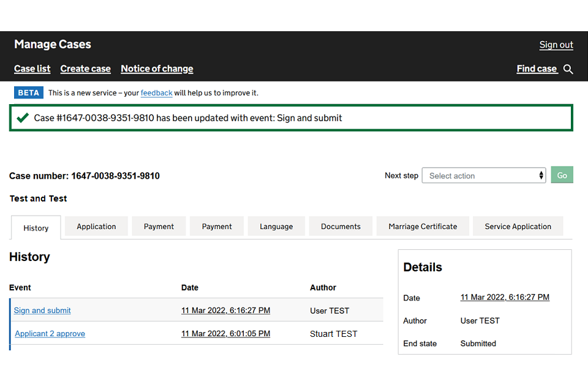Select the Marriage Certificate tab
The width and height of the screenshot is (588, 392).
click(x=423, y=227)
